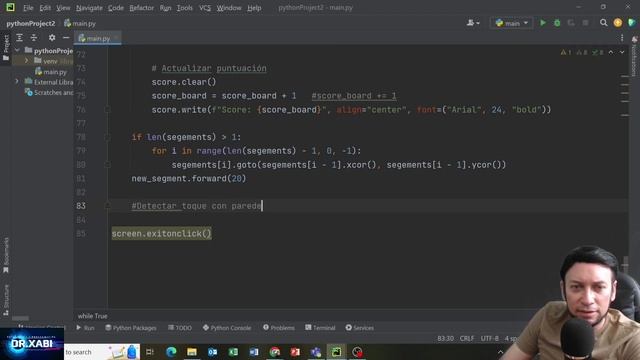Toggle fold marker at line 76

[x=107, y=110]
